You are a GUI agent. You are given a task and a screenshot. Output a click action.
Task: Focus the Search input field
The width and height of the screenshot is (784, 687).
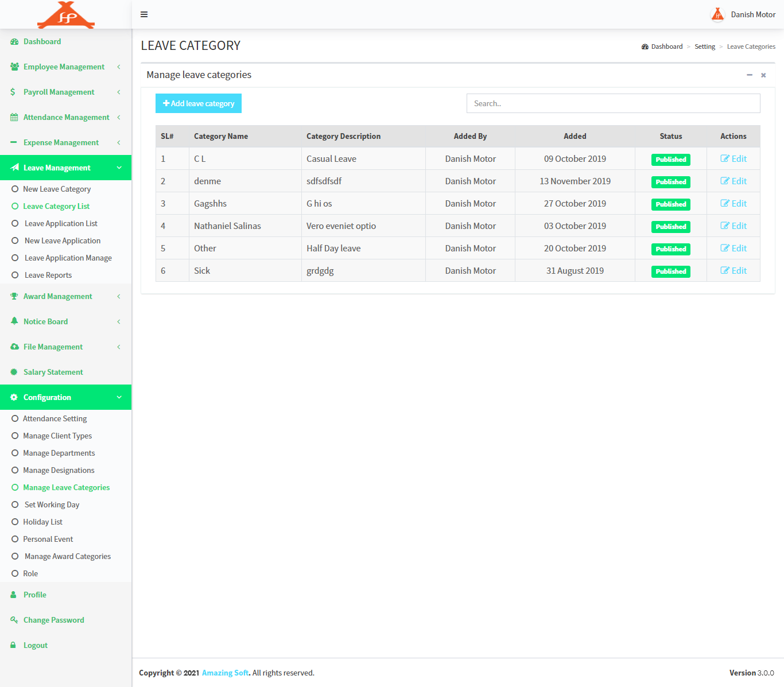point(613,103)
